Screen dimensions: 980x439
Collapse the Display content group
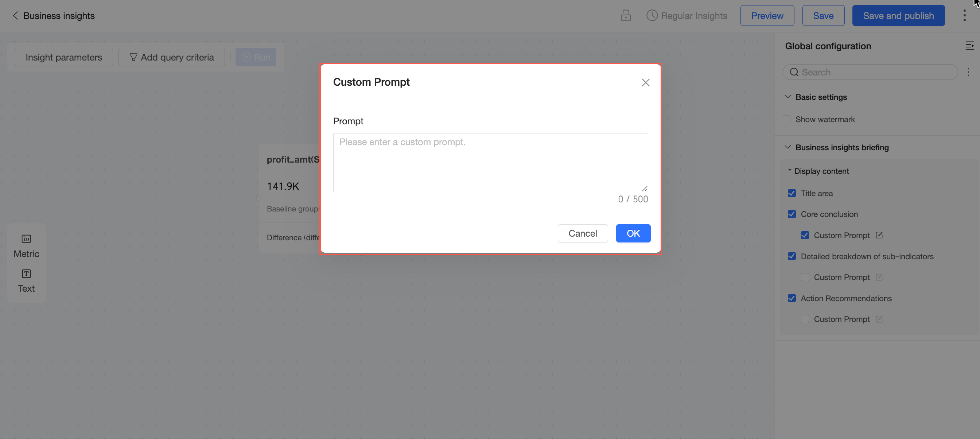(x=789, y=170)
